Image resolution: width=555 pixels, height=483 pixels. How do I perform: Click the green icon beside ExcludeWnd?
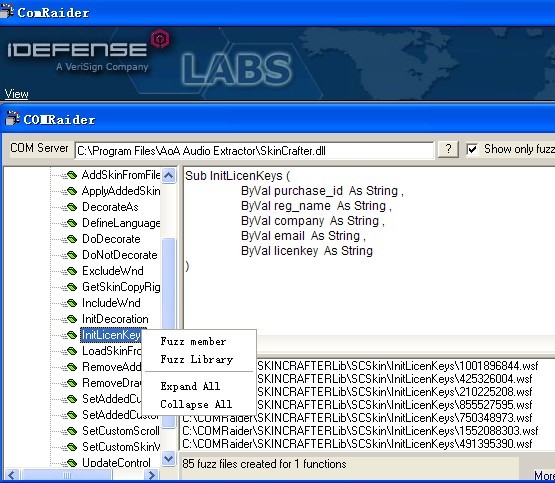(x=71, y=271)
